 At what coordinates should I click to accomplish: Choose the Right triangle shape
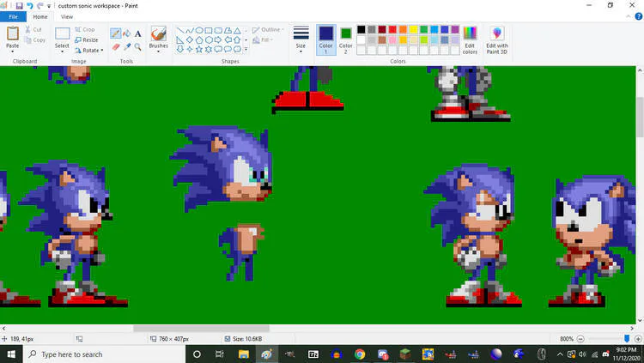click(180, 39)
